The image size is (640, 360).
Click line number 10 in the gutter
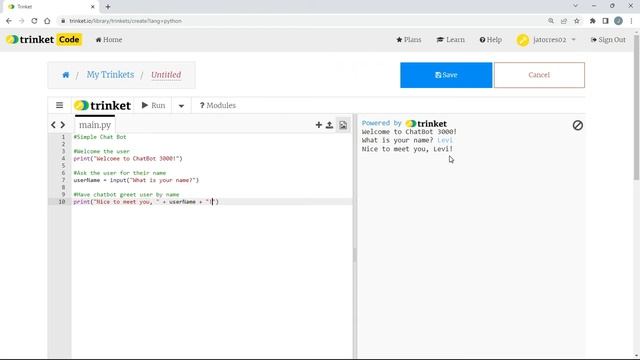coord(62,202)
